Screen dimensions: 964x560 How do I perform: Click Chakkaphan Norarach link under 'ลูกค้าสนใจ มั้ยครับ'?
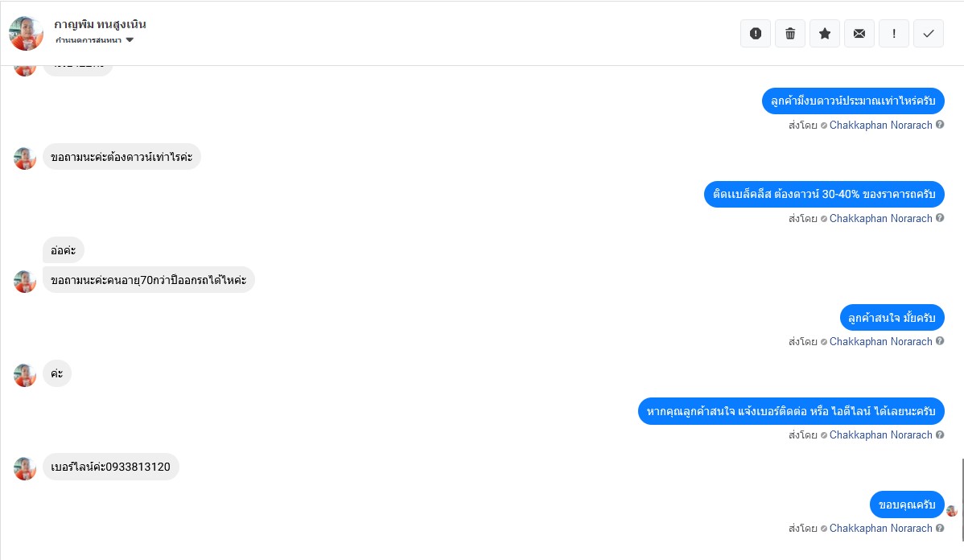[880, 342]
